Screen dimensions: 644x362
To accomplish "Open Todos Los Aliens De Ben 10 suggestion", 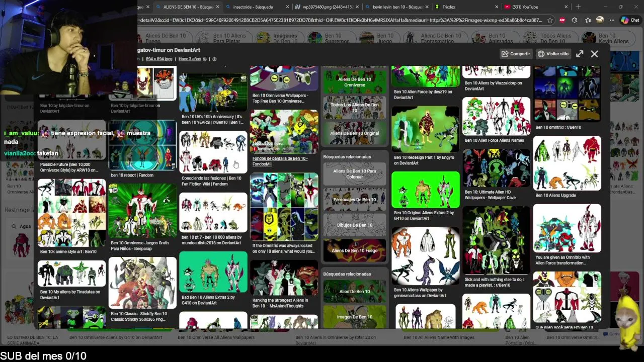I will click(x=355, y=108).
